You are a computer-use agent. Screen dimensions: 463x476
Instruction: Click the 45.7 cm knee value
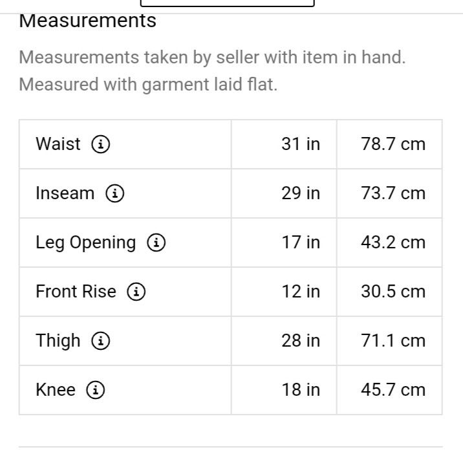coord(393,390)
